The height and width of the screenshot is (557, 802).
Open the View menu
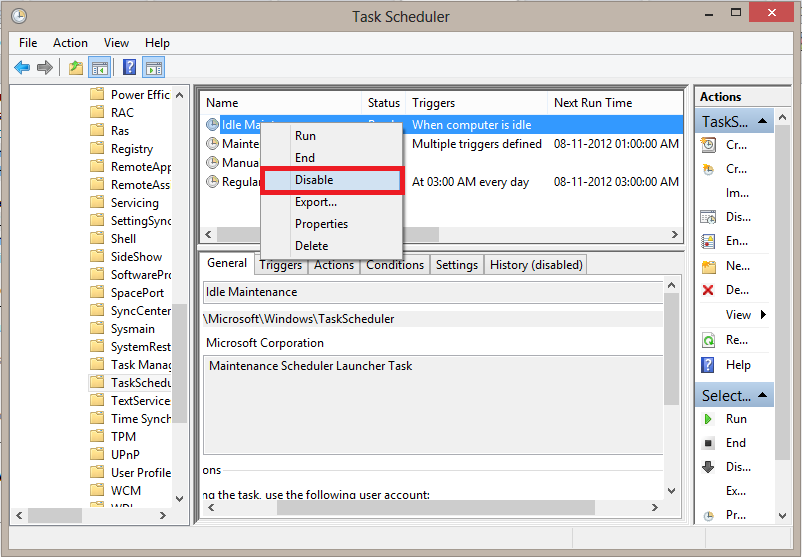pyautogui.click(x=116, y=43)
